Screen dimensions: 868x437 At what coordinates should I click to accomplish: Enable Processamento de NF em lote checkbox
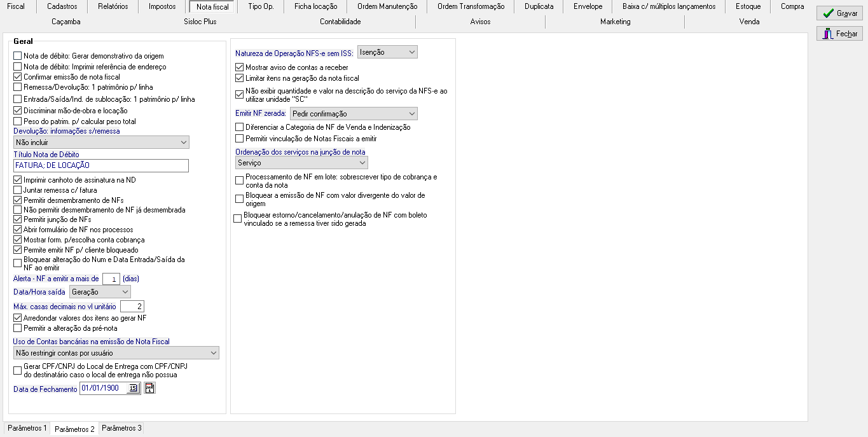(240, 181)
